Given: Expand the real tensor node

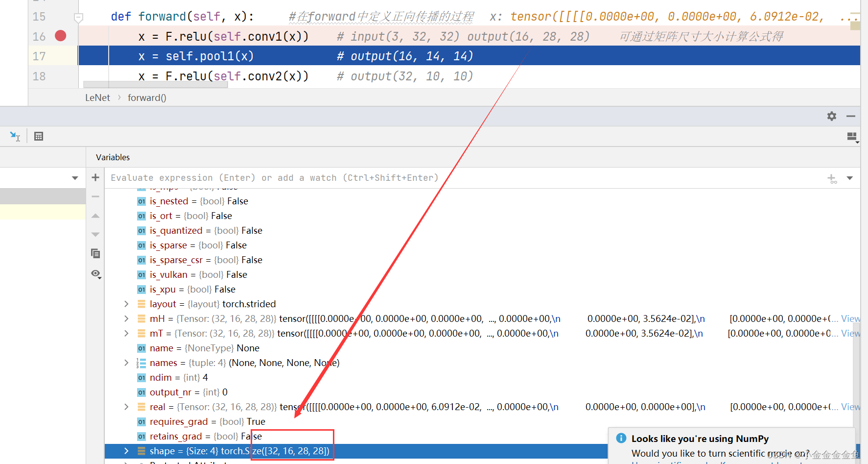Looking at the screenshot, I should pyautogui.click(x=126, y=407).
